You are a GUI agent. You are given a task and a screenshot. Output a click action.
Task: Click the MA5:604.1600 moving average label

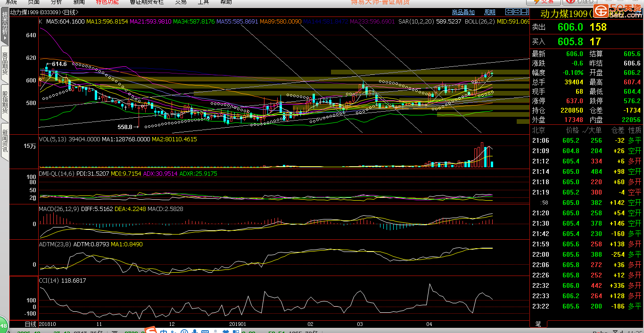pos(65,22)
